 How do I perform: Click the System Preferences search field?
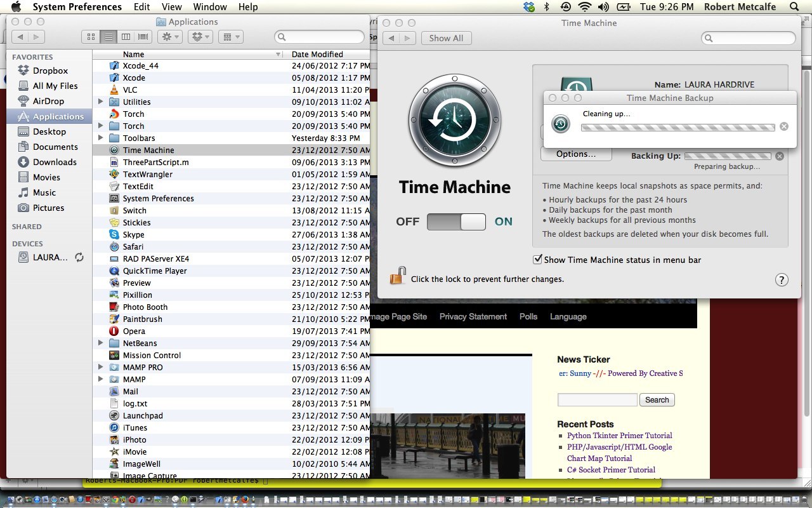749,38
